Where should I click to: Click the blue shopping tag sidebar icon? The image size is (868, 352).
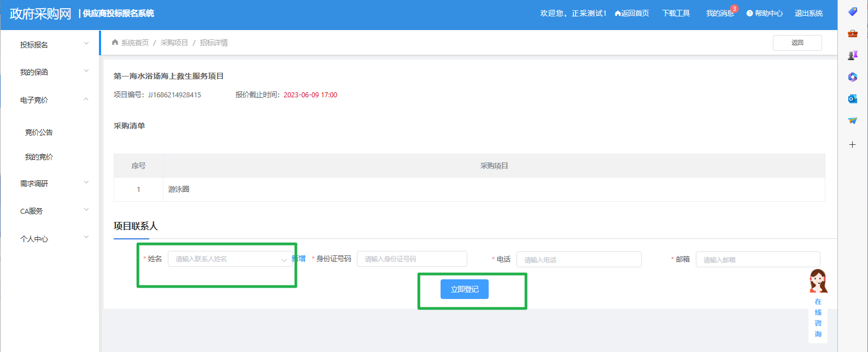[x=852, y=12]
